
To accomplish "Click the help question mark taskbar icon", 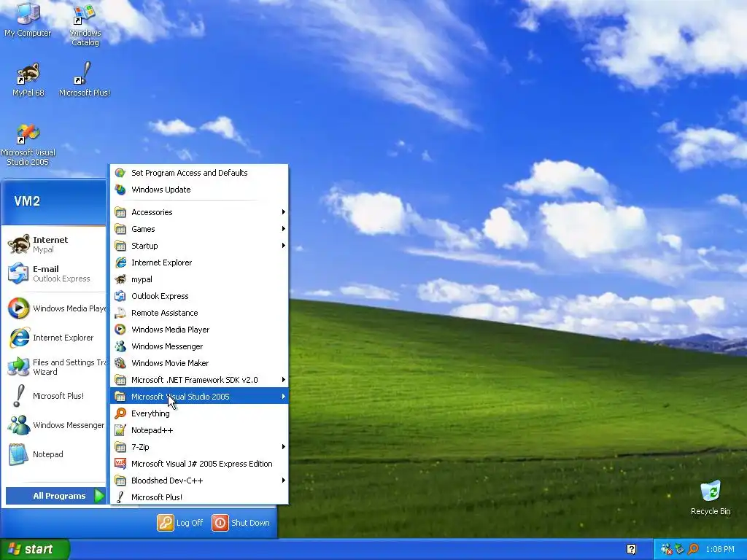I will pyautogui.click(x=632, y=549).
